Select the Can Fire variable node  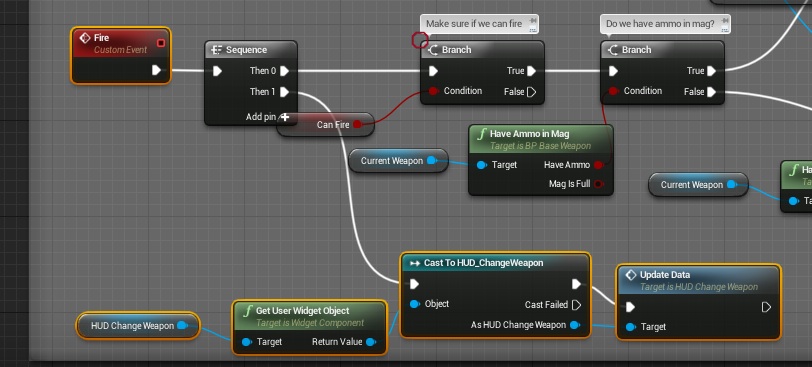pos(325,125)
